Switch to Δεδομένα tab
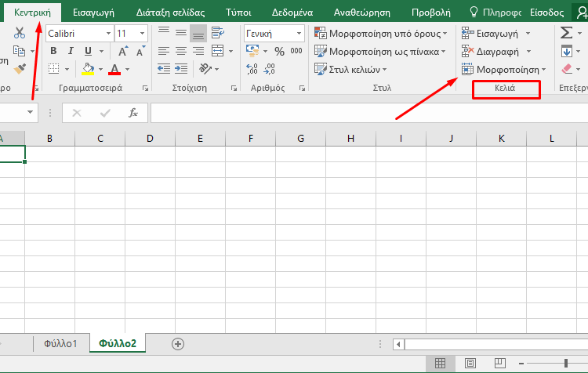This screenshot has height=373, width=588. click(x=292, y=13)
